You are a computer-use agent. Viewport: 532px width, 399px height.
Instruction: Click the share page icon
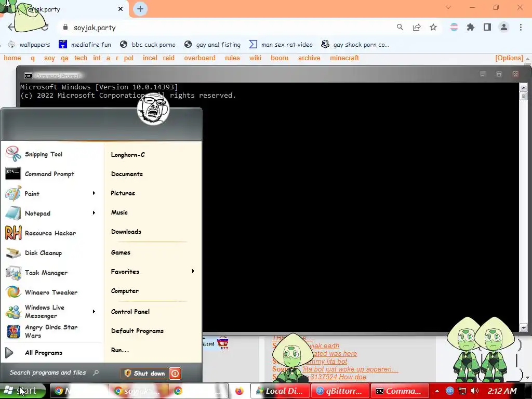[417, 27]
